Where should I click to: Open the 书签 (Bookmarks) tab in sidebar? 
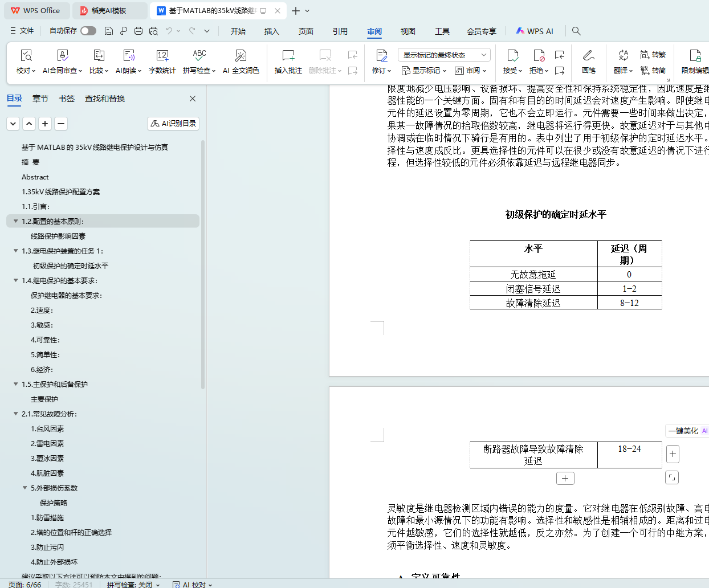(x=67, y=99)
